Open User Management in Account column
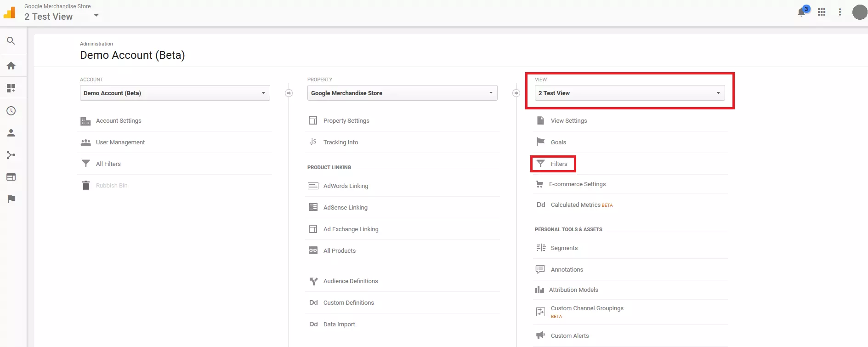This screenshot has width=868, height=347. (120, 142)
